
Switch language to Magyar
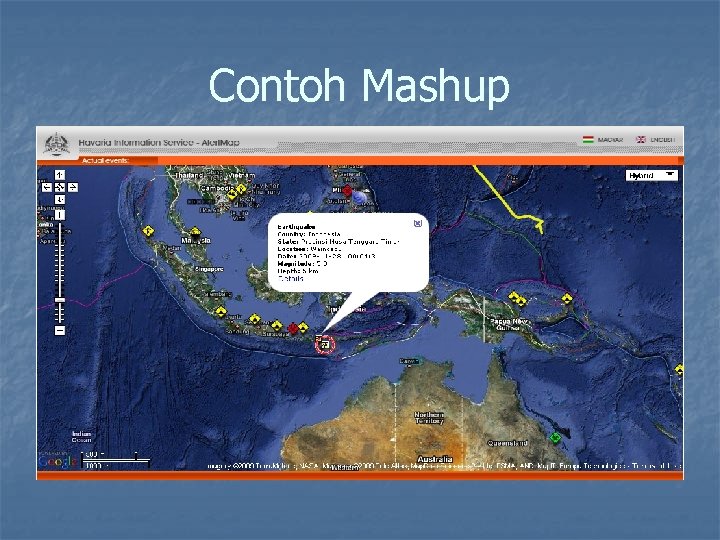click(610, 140)
